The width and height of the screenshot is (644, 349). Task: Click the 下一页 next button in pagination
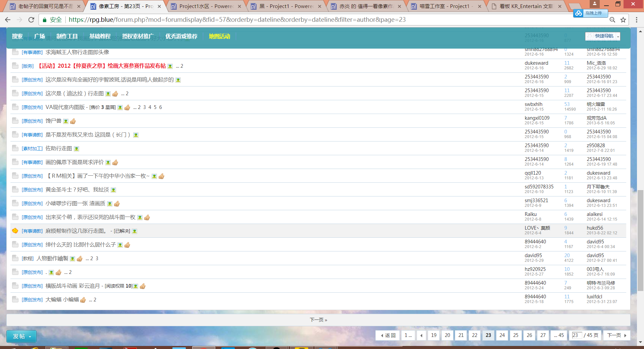(x=616, y=335)
